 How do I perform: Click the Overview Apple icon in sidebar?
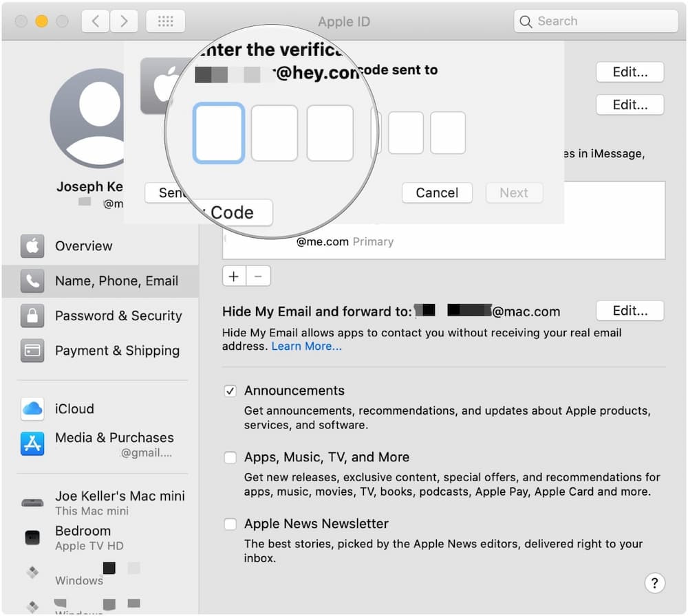pyautogui.click(x=32, y=246)
